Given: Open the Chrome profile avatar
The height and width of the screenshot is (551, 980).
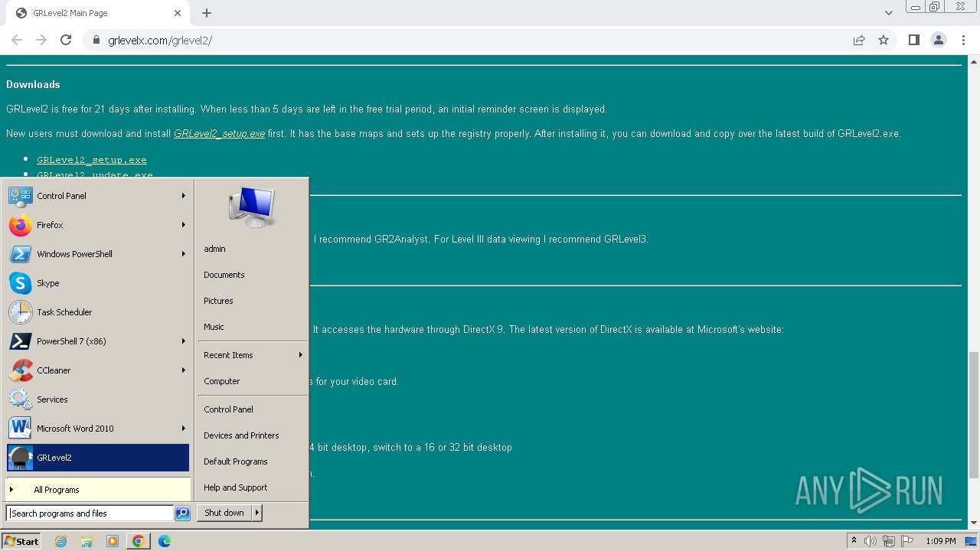Looking at the screenshot, I should [939, 40].
